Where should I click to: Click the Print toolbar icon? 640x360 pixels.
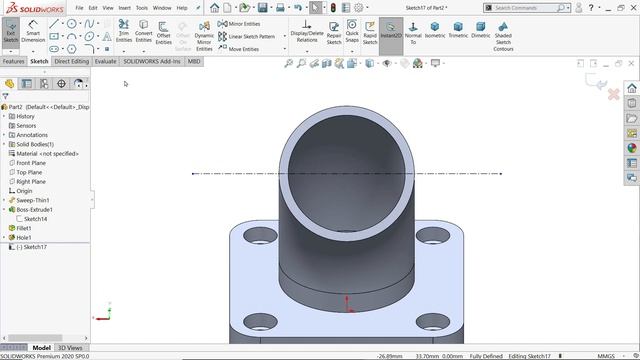click(x=280, y=7)
